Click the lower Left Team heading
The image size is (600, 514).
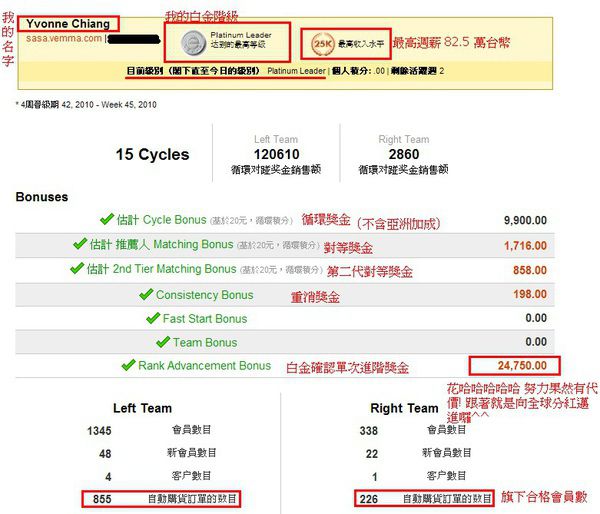tap(142, 408)
